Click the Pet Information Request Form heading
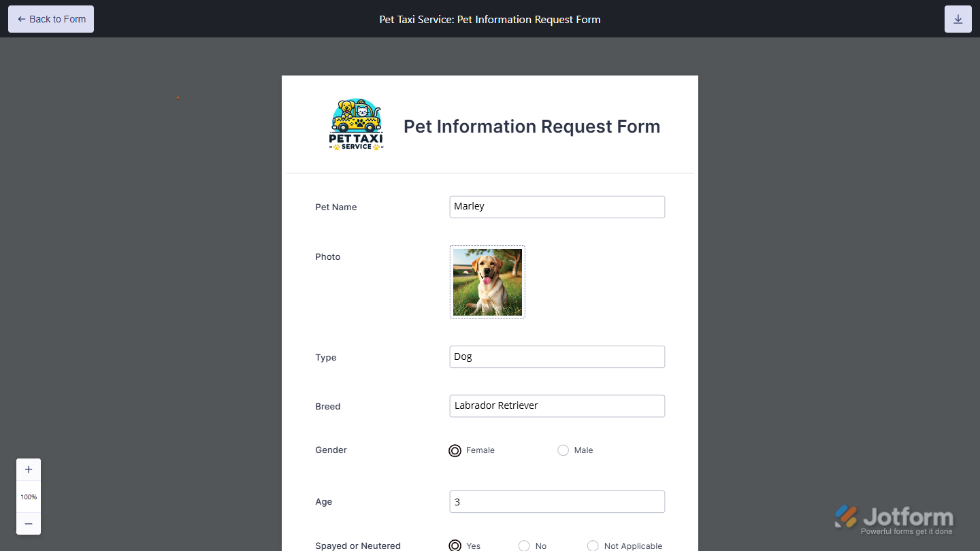Viewport: 980px width, 551px height. point(532,127)
